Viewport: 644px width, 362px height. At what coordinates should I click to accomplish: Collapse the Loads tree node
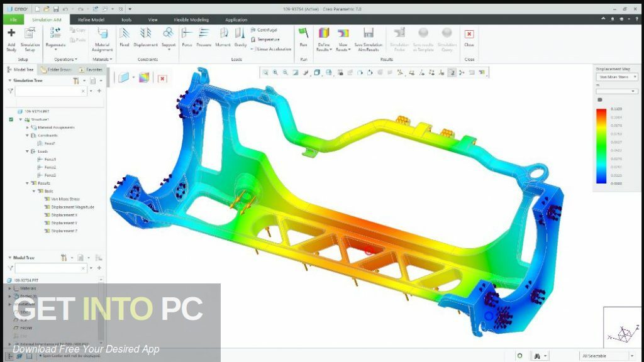tap(28, 151)
